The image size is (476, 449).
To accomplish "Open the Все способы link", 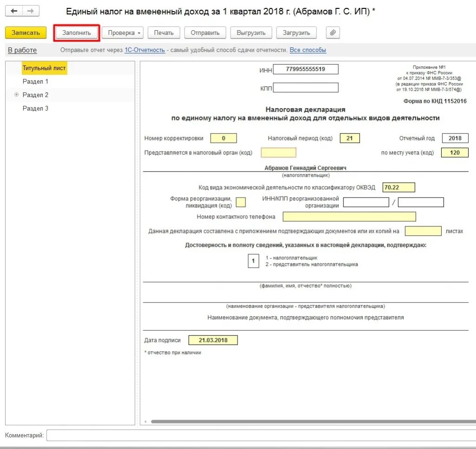I will pos(308,50).
